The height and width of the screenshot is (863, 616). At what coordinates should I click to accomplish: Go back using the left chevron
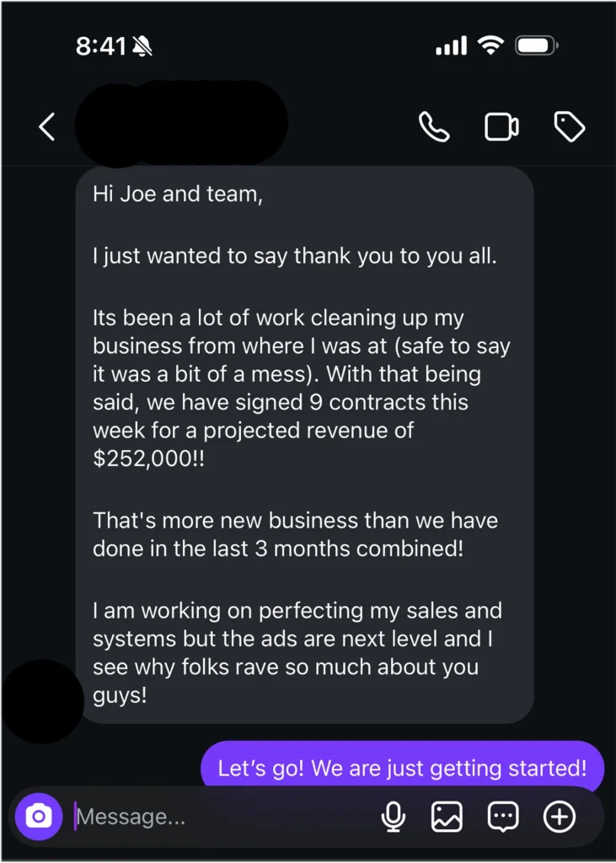pos(47,127)
